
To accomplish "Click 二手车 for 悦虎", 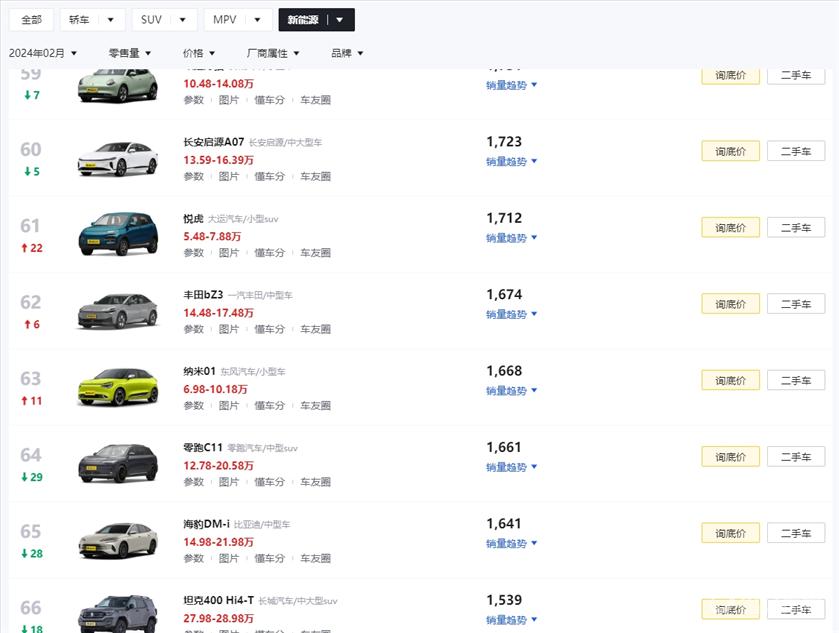I will tap(796, 228).
